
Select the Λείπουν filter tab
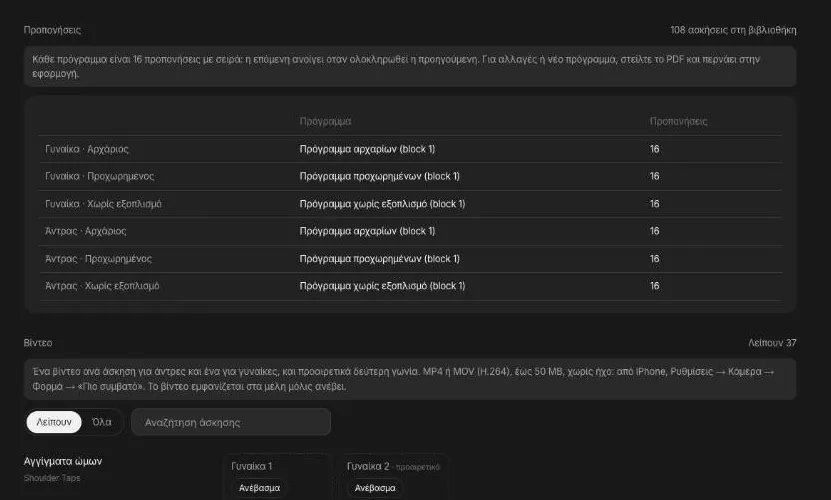pos(54,422)
